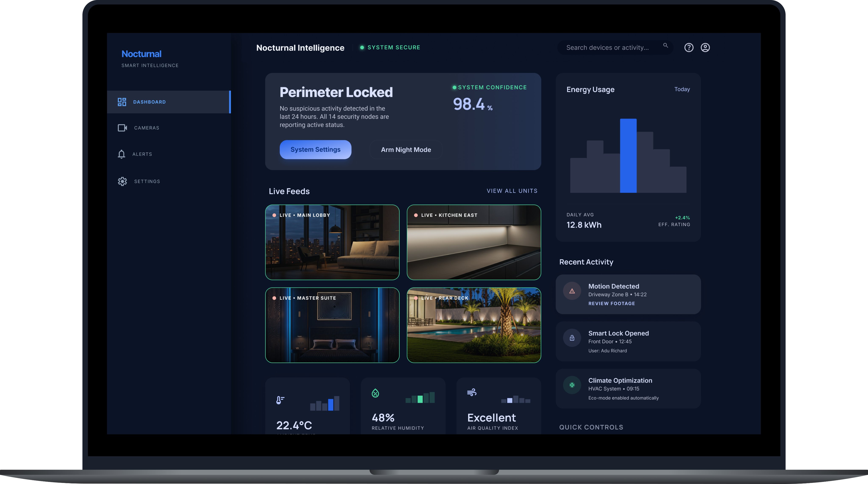Follow the View All Units link
Viewport: 868px width, 484px height.
[512, 191]
